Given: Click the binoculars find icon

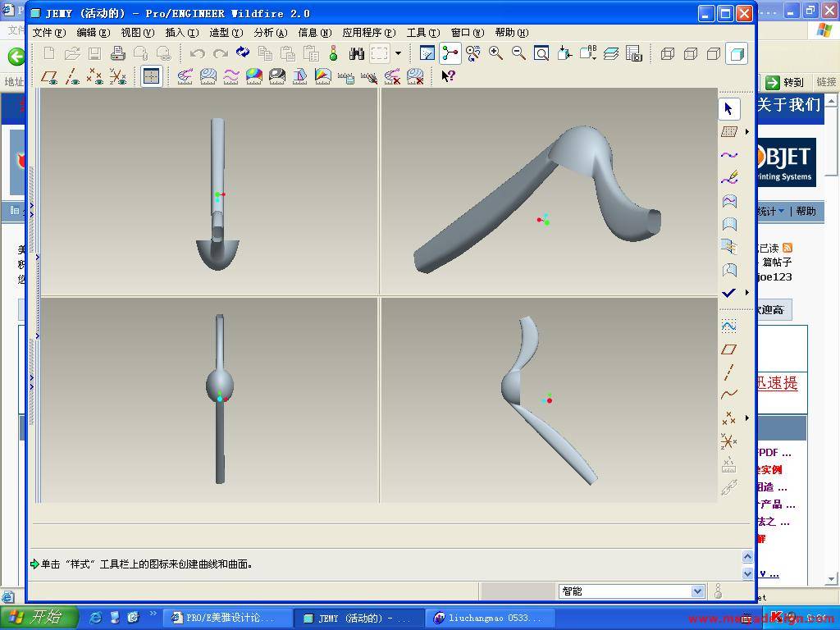Looking at the screenshot, I should (x=356, y=53).
